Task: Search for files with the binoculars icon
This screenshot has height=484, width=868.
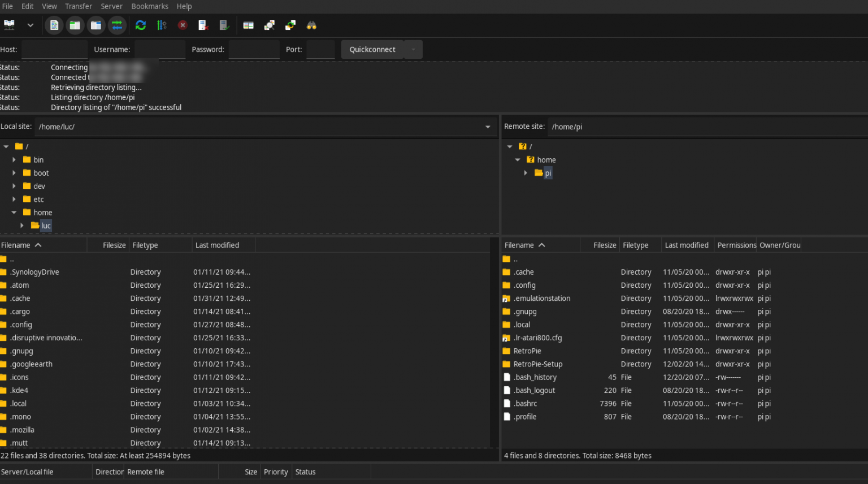Action: pyautogui.click(x=311, y=25)
